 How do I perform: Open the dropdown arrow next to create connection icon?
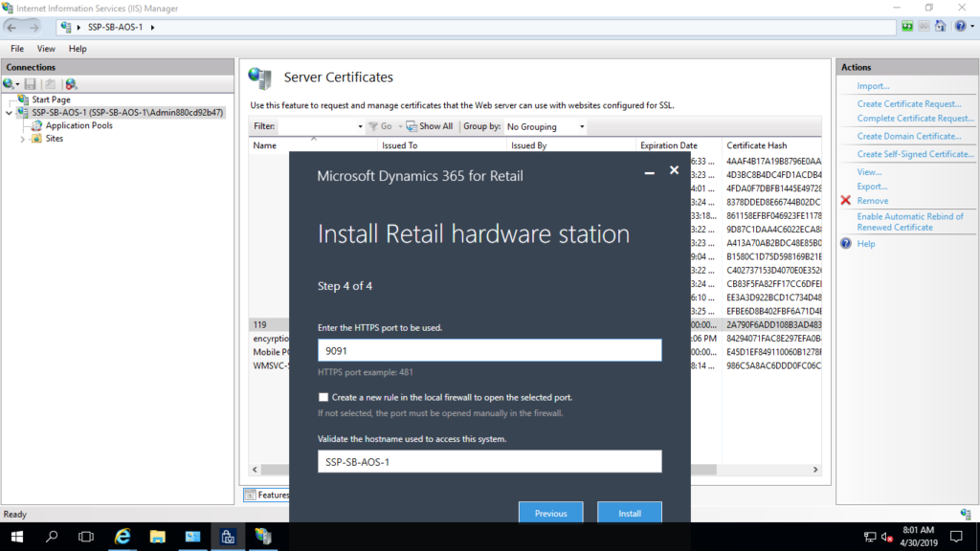[x=17, y=84]
